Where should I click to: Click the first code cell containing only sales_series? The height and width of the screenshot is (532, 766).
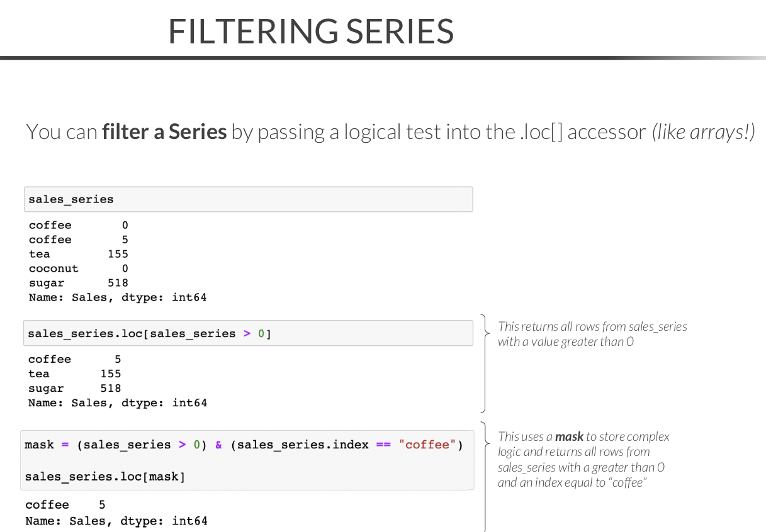(248, 199)
